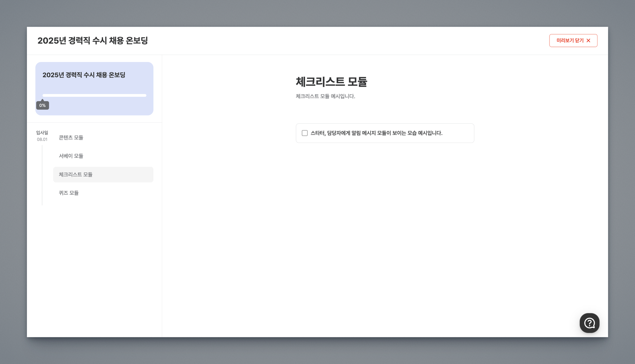
Task: Click the 0% progress tooltip badge
Action: (x=42, y=105)
